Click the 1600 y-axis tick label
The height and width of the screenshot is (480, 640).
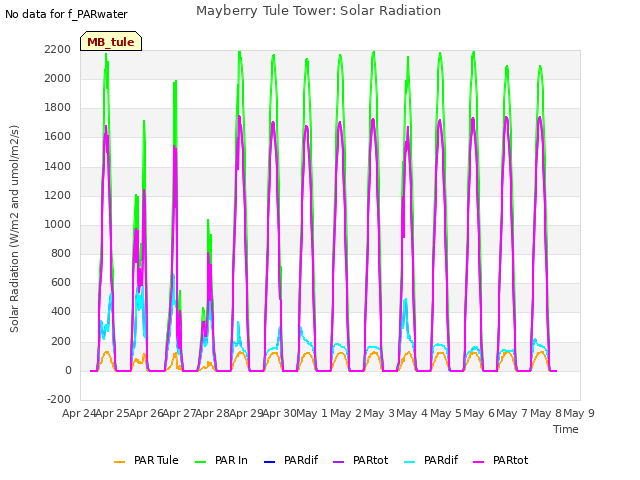(58, 137)
